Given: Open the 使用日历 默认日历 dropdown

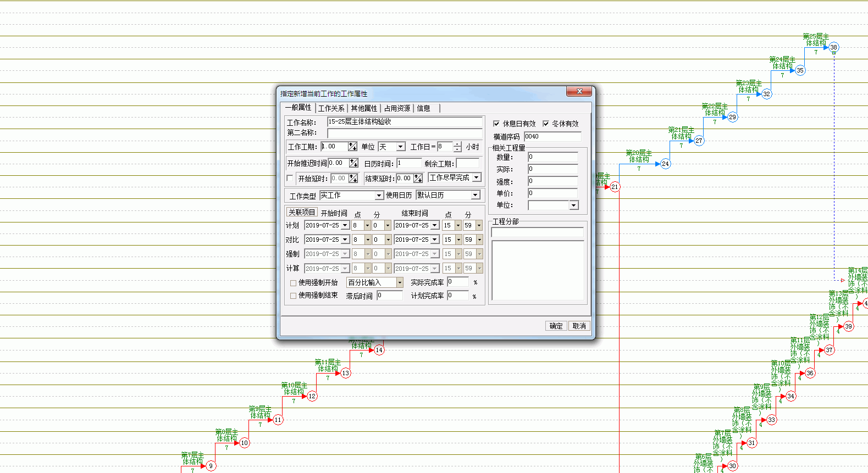Looking at the screenshot, I should (x=476, y=195).
